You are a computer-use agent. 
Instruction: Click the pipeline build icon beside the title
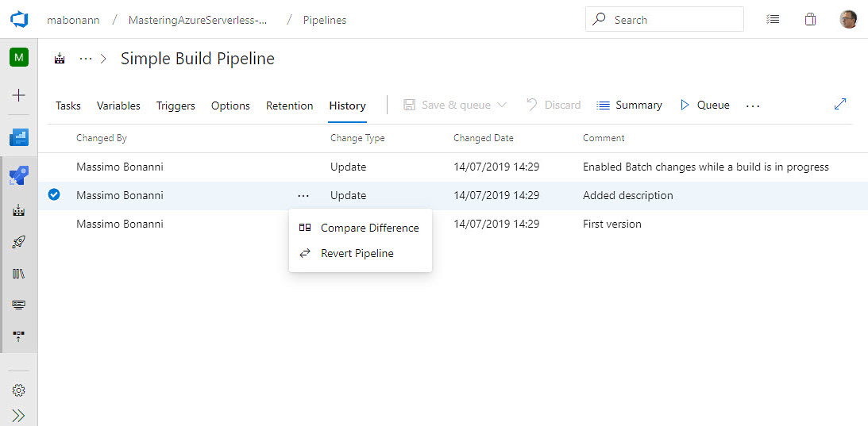60,58
